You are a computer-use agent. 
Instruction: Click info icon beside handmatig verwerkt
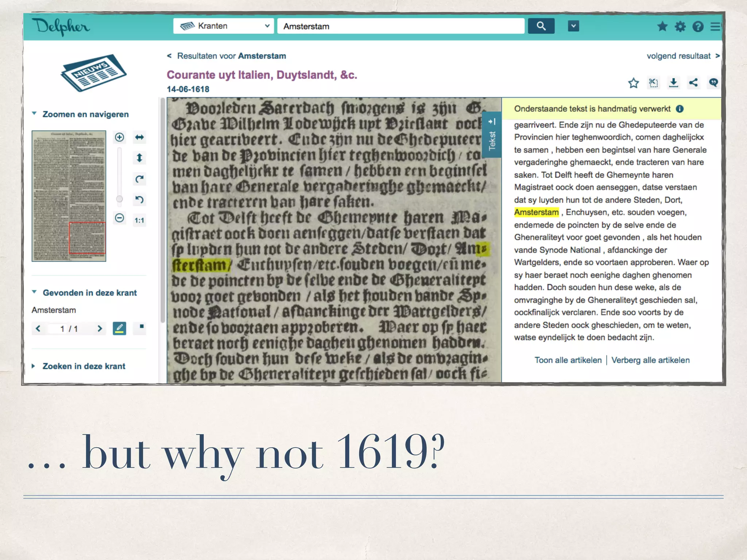coord(680,109)
